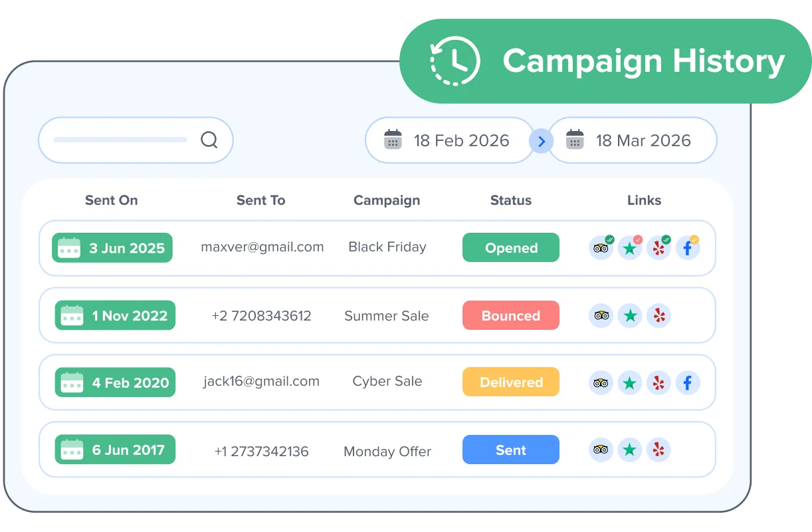This screenshot has width=812, height=532.
Task: Click the Delivered status badge
Action: [511, 382]
